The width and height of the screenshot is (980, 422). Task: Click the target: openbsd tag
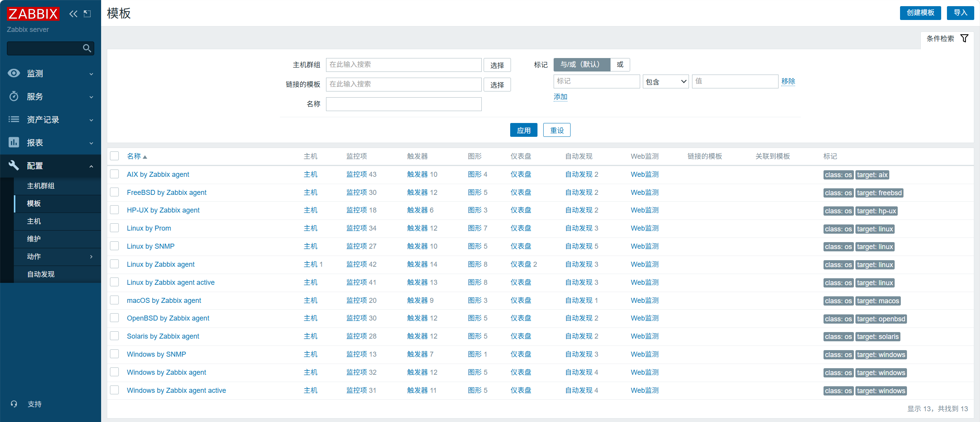(x=881, y=319)
